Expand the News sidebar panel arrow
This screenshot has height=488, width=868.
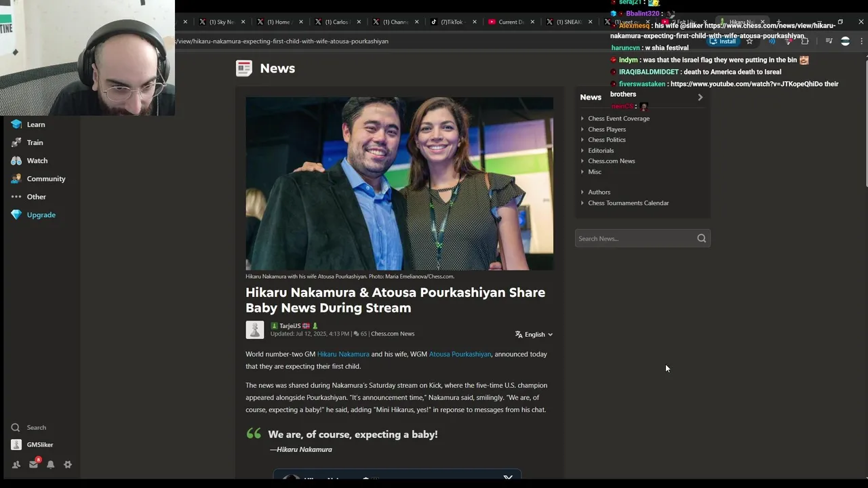[701, 98]
